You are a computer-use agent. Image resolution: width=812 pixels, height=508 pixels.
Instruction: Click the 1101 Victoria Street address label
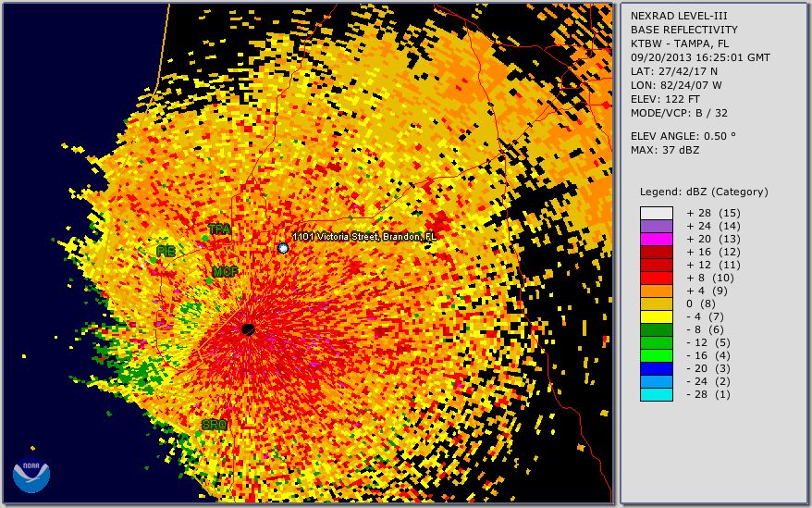[x=364, y=238]
